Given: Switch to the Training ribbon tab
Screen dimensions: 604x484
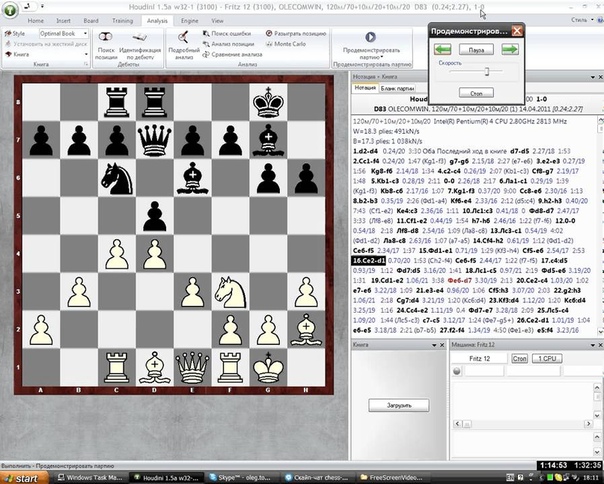Looking at the screenshot, I should [122, 21].
